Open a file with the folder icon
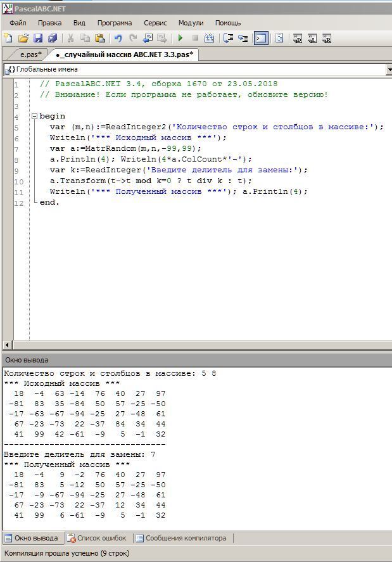This screenshot has width=392, height=562. pyautogui.click(x=23, y=38)
